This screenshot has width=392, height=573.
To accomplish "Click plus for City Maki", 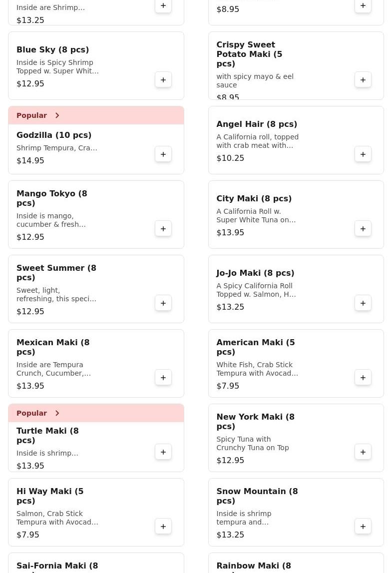I will click(363, 229).
